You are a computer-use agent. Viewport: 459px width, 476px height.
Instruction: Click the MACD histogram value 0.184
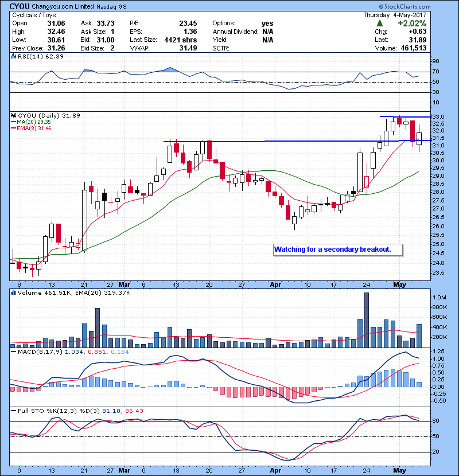[x=120, y=352]
